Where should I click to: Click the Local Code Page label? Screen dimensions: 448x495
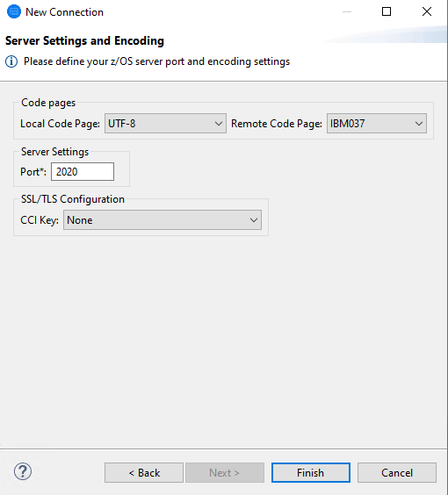click(60, 124)
